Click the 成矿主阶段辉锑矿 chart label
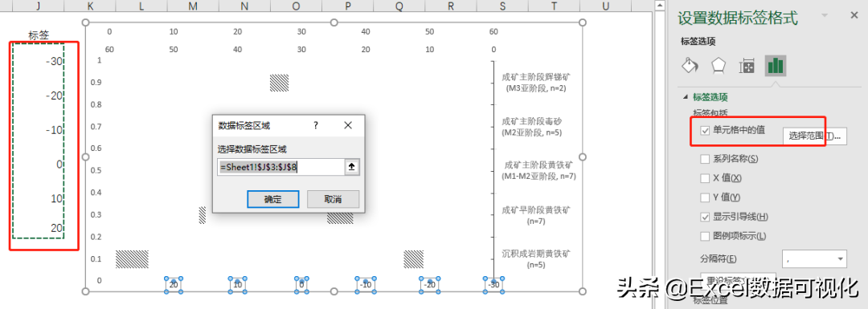Image resolution: width=868 pixels, height=309 pixels. tap(535, 82)
